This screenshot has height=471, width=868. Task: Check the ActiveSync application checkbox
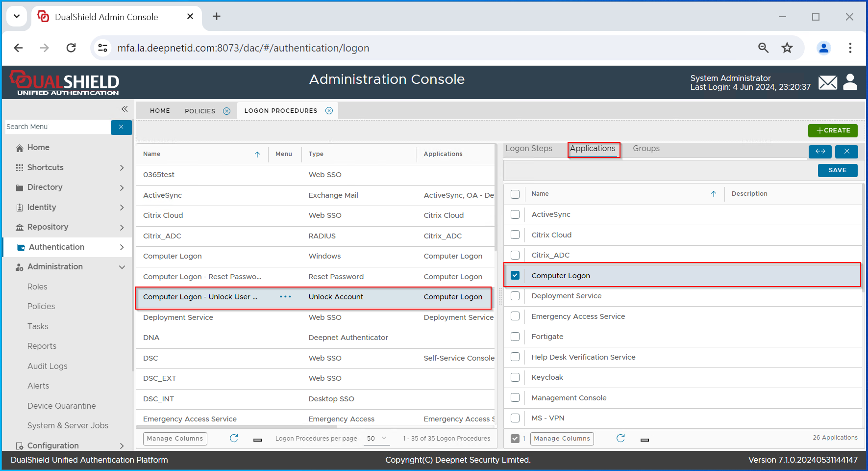[515, 214]
